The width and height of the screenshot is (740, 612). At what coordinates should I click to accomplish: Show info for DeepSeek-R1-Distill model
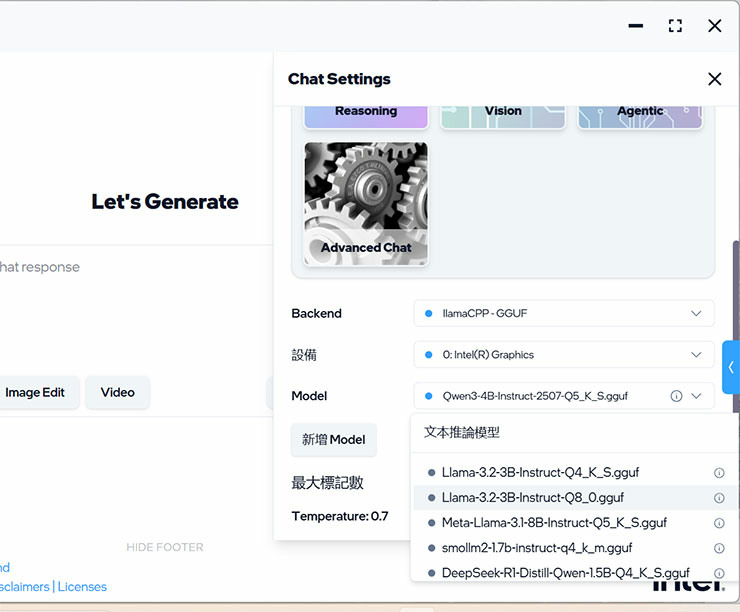719,573
